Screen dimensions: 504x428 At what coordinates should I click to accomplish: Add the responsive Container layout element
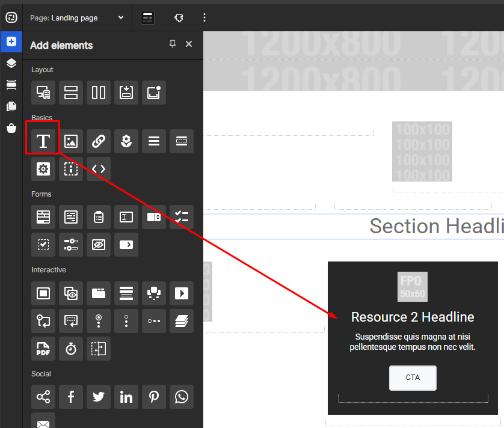43,93
